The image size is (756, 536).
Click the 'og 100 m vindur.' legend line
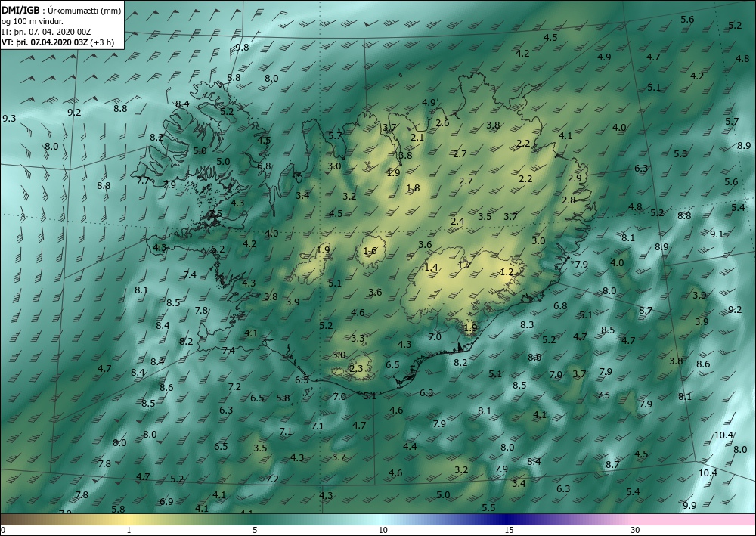33,21
